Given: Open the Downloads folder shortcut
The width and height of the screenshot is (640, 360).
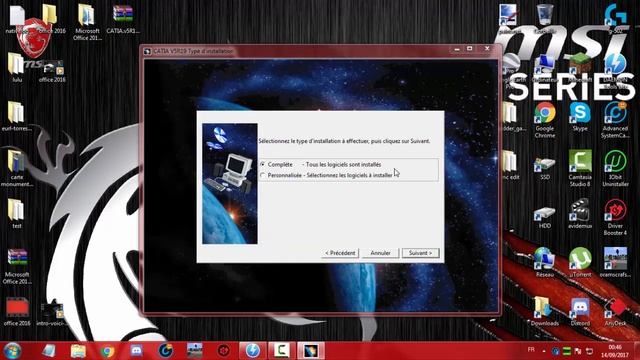Looking at the screenshot, I should (545, 311).
